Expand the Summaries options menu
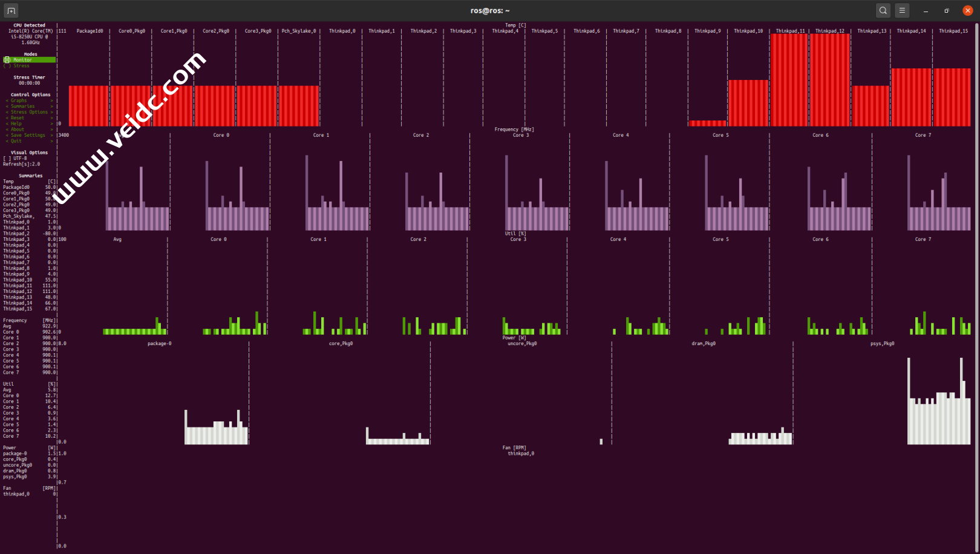This screenshot has width=980, height=554. [x=22, y=107]
